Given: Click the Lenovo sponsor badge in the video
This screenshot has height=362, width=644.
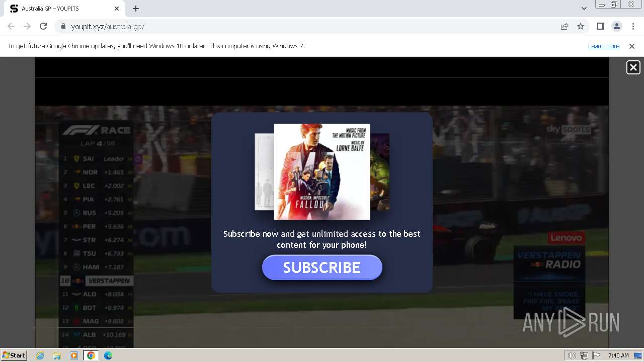Looking at the screenshot, I should pyautogui.click(x=566, y=238).
